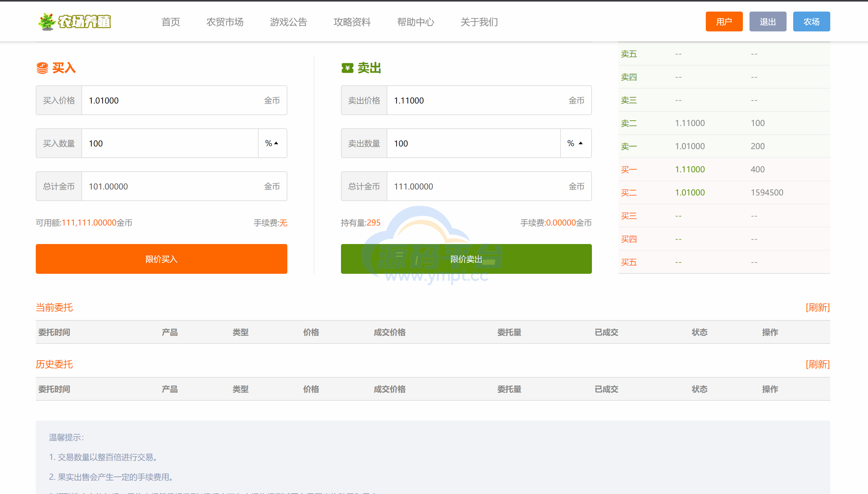
Task: Expand the buy quantity percent dropdown
Action: tap(272, 144)
